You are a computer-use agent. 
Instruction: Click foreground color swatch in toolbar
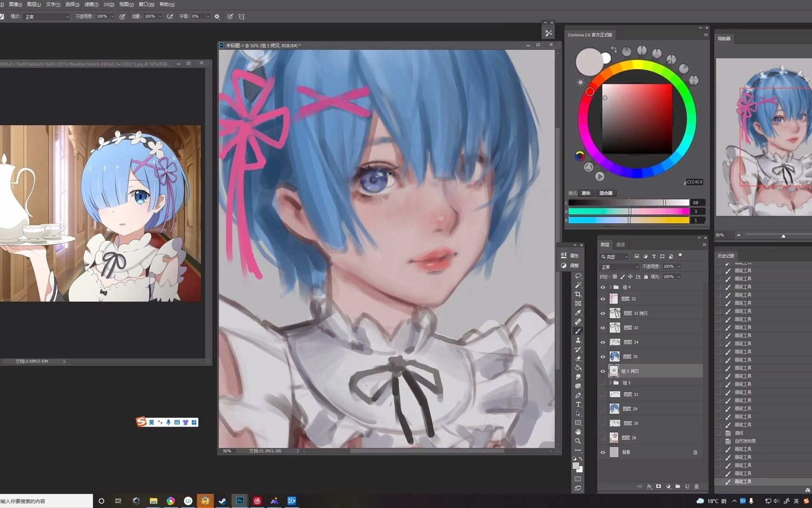tap(576, 466)
